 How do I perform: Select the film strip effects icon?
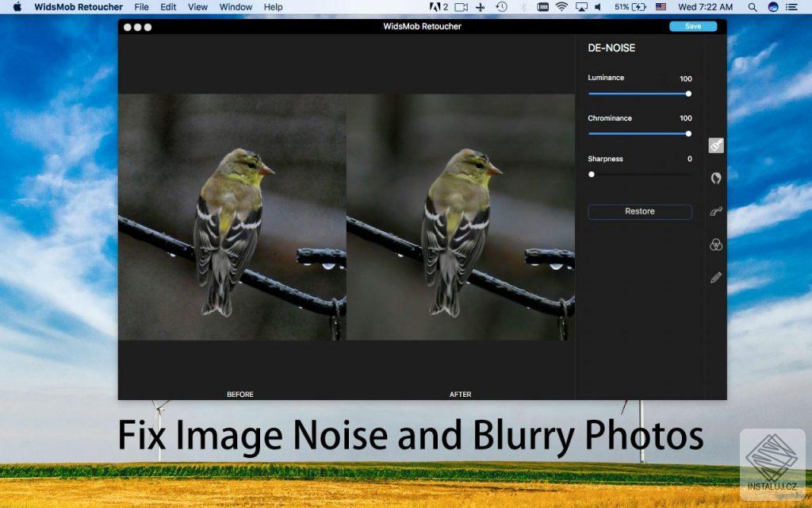pyautogui.click(x=716, y=211)
